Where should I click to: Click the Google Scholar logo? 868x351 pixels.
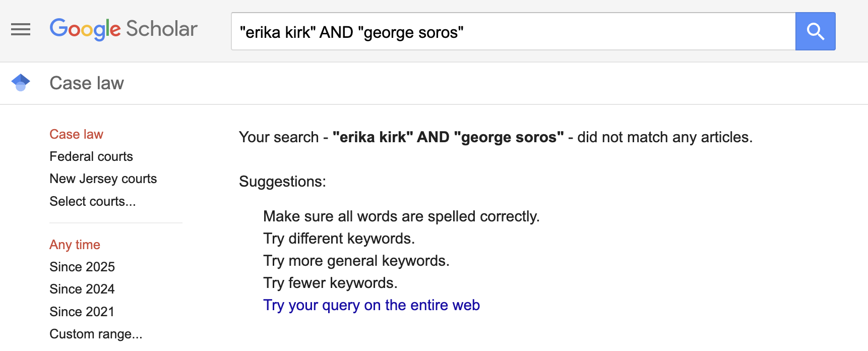tap(123, 29)
